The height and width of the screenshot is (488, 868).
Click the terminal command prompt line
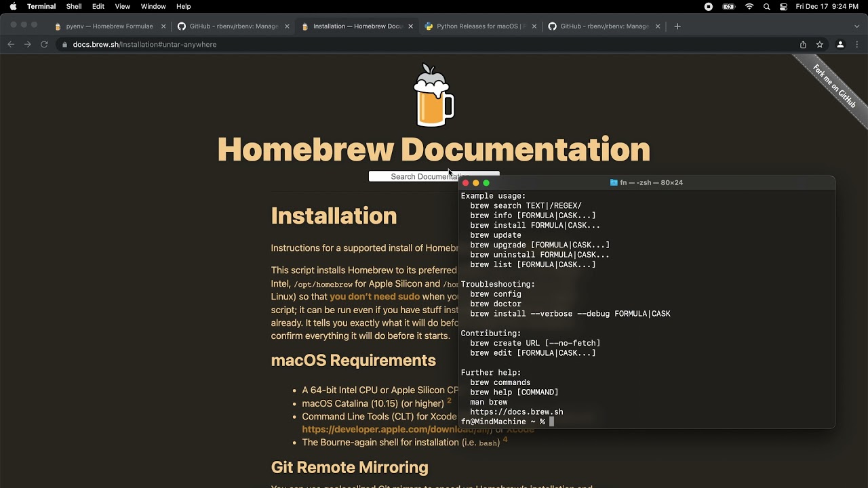507,422
